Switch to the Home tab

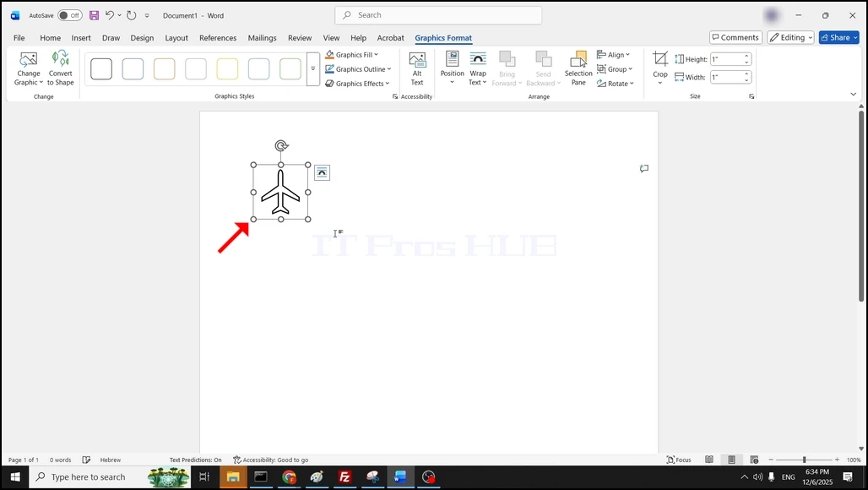[x=50, y=38]
